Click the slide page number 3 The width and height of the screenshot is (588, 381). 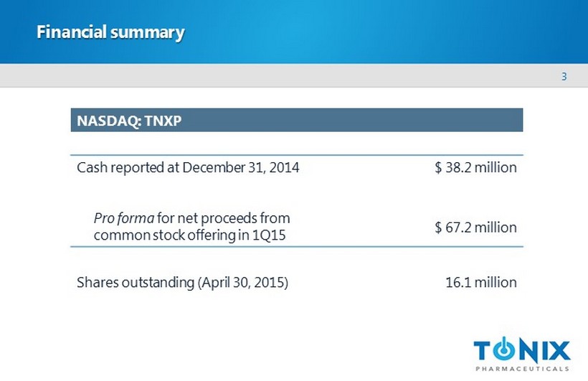point(564,77)
